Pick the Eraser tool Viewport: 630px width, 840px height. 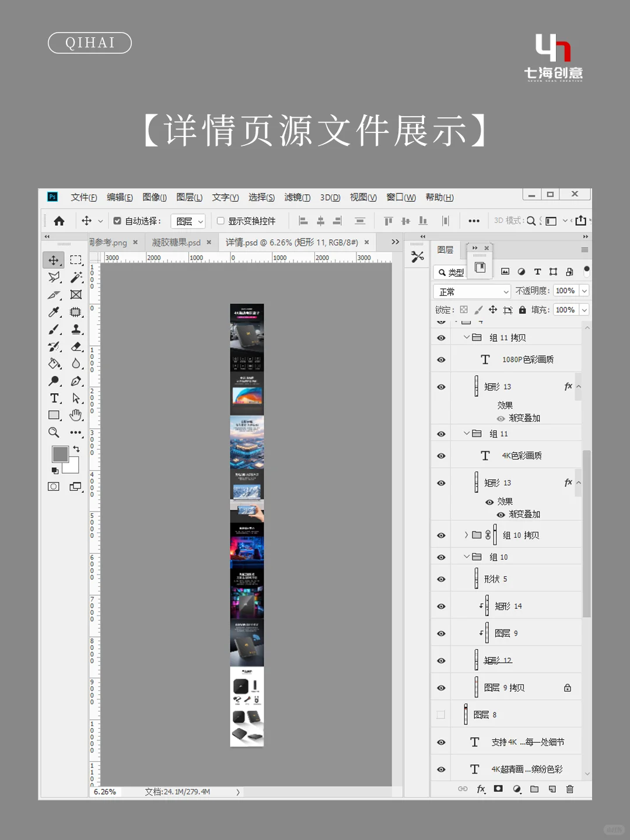click(x=76, y=346)
